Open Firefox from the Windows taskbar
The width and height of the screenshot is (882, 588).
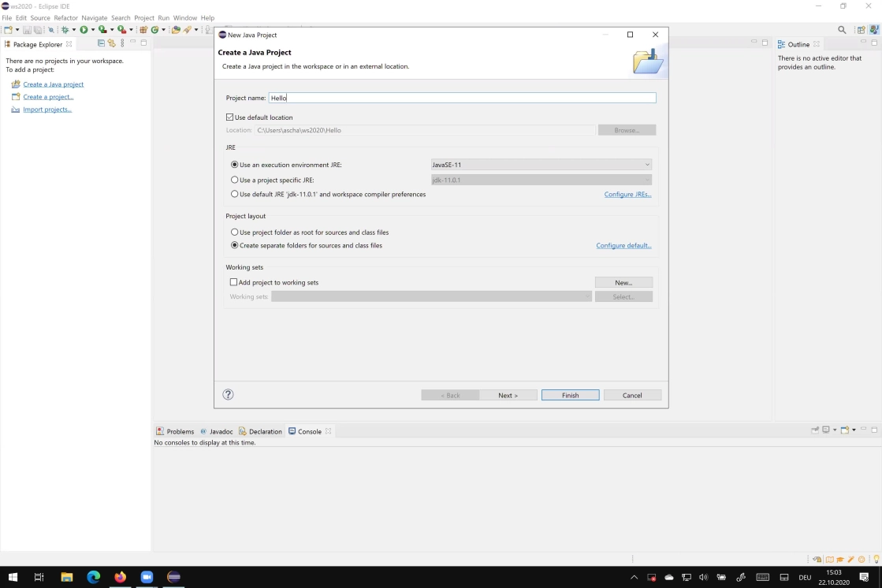121,577
